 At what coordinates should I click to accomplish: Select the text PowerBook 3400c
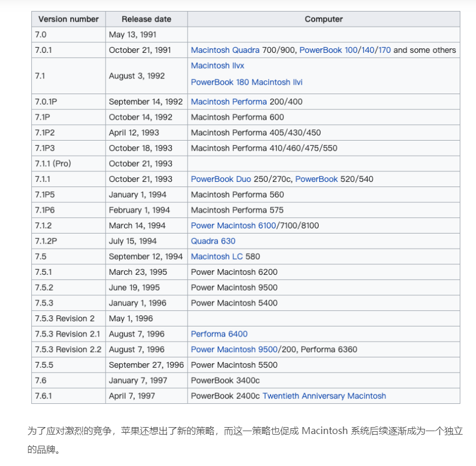click(225, 381)
